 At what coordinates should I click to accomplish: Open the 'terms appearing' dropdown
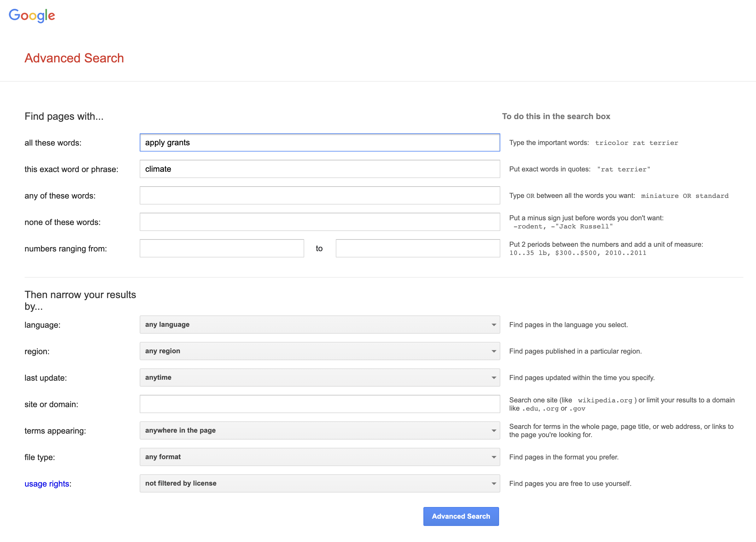(319, 430)
